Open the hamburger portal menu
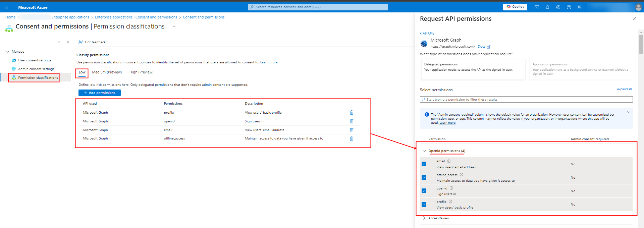Image resolution: width=644 pixels, height=228 pixels. pos(6,7)
